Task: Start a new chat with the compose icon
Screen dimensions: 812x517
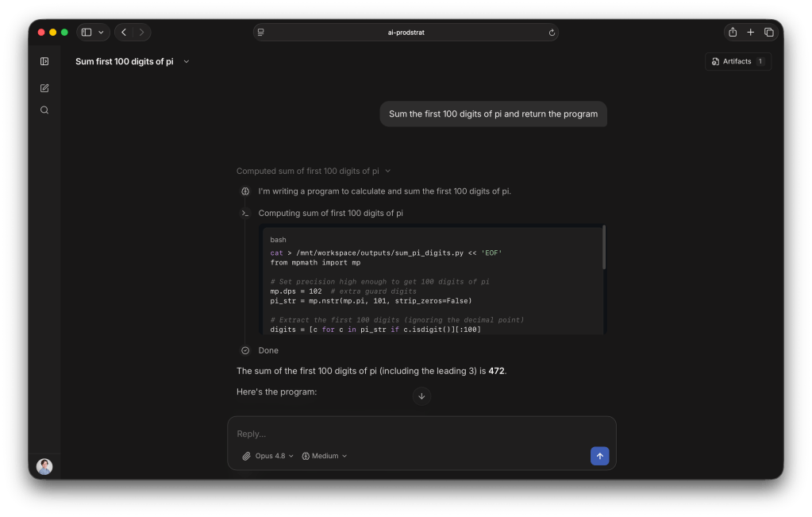Action: [x=44, y=88]
